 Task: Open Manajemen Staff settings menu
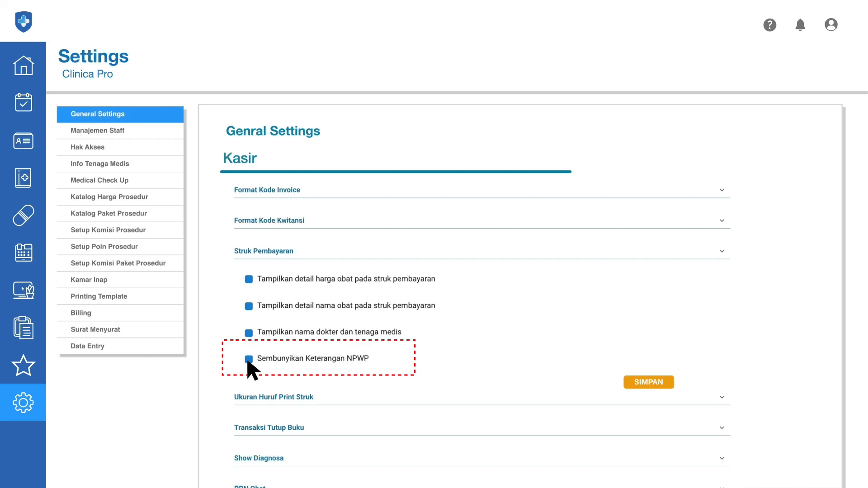[97, 131]
